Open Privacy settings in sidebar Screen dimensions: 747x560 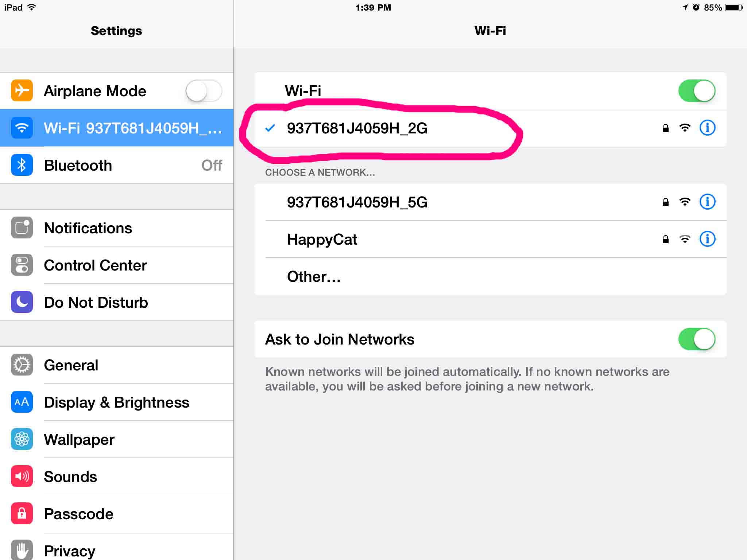[69, 551]
